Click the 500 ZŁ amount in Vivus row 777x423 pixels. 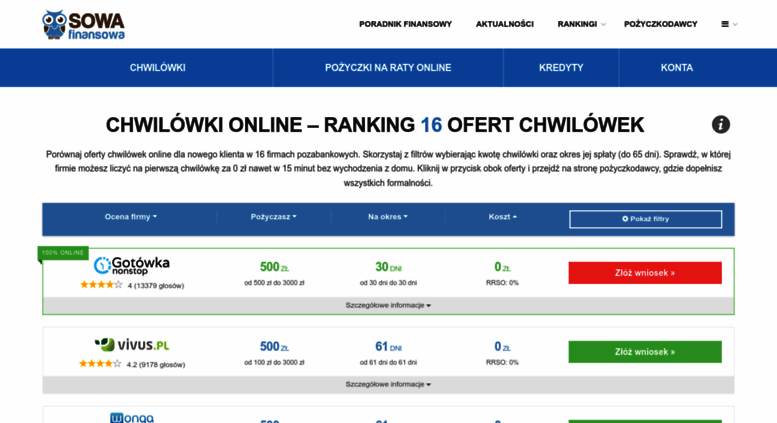tap(274, 347)
